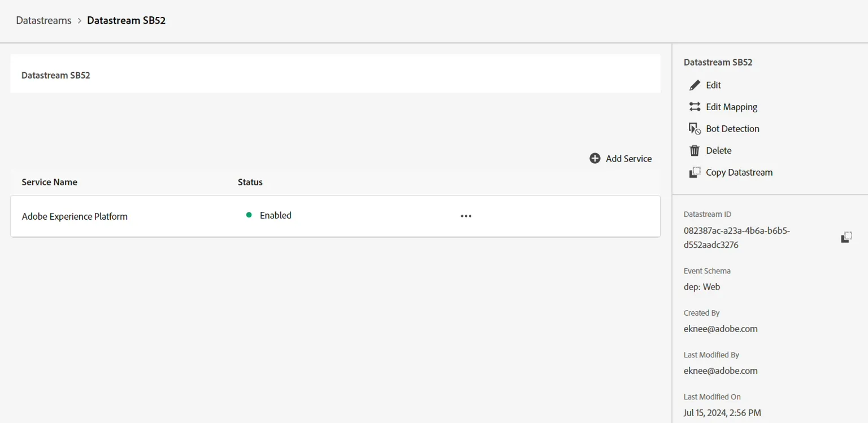The width and height of the screenshot is (868, 423).
Task: Click the Bot Detection icon
Action: [x=695, y=129]
